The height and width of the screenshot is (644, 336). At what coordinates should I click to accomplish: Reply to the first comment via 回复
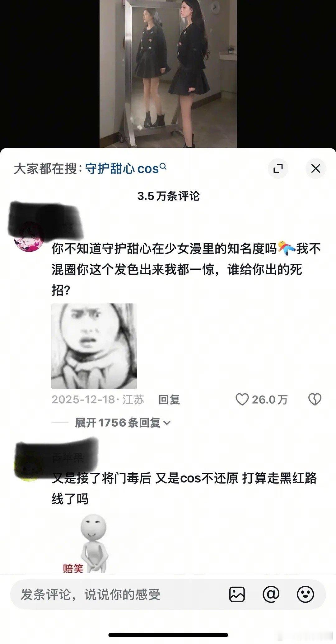click(169, 399)
